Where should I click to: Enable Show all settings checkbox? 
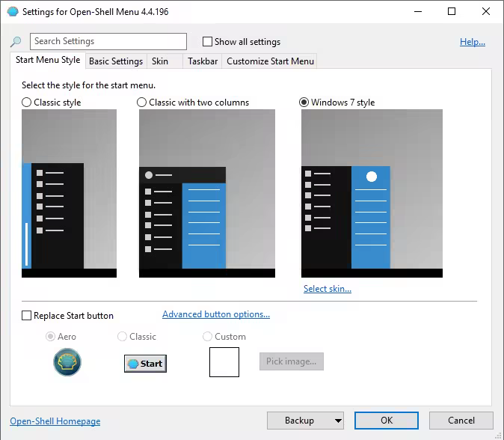click(207, 41)
